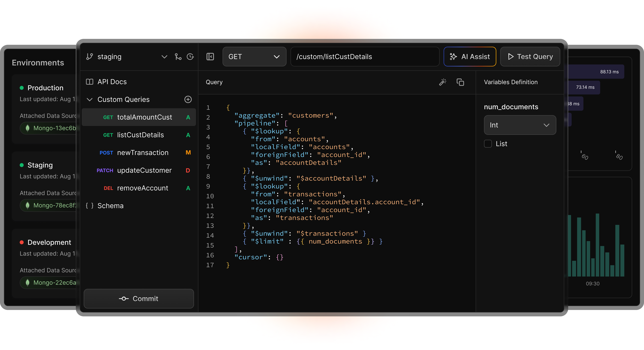Click the Query panel label
Image resolution: width=644 pixels, height=350 pixels.
[214, 82]
